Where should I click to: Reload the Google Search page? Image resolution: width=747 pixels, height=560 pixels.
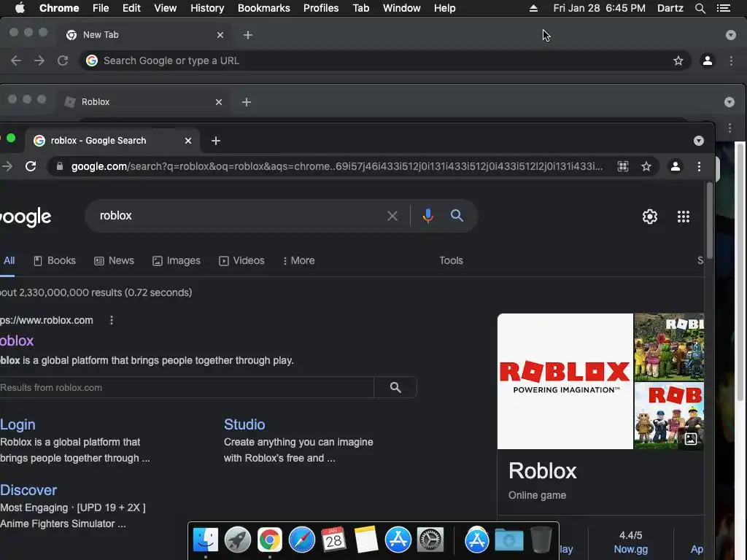[x=31, y=166]
